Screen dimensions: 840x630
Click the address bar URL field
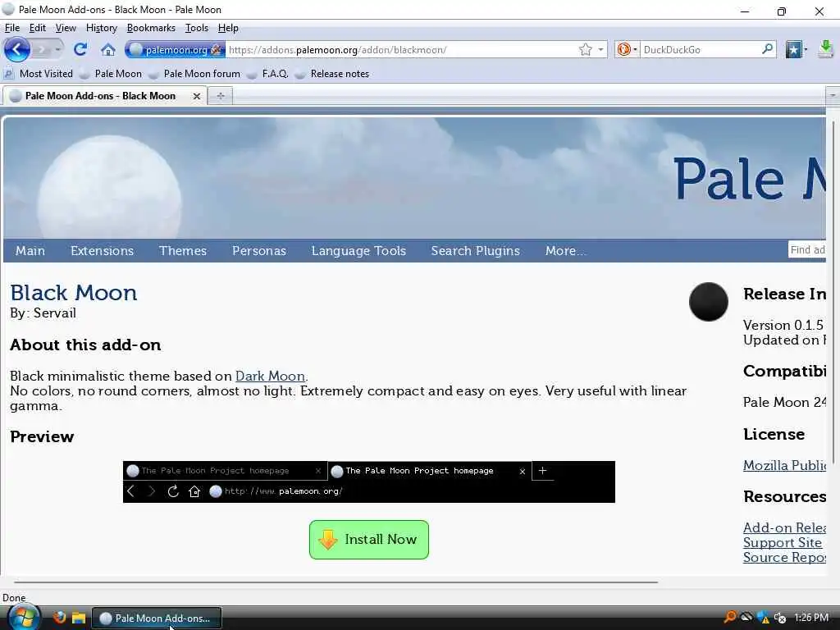click(402, 50)
